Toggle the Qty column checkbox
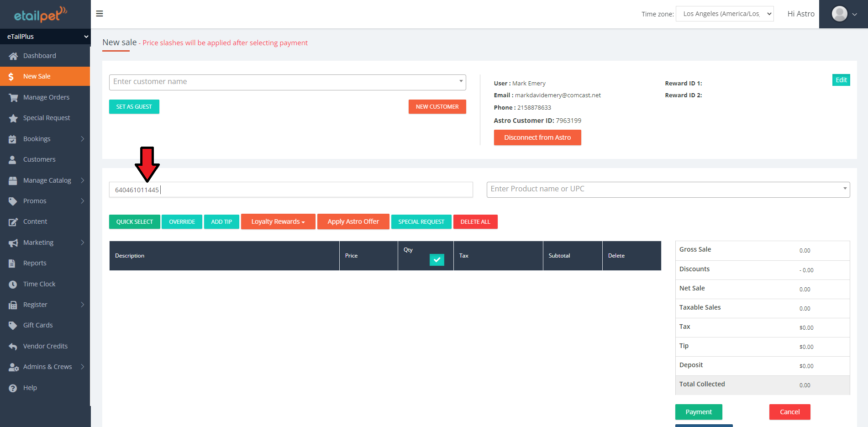The image size is (868, 427). tap(437, 259)
